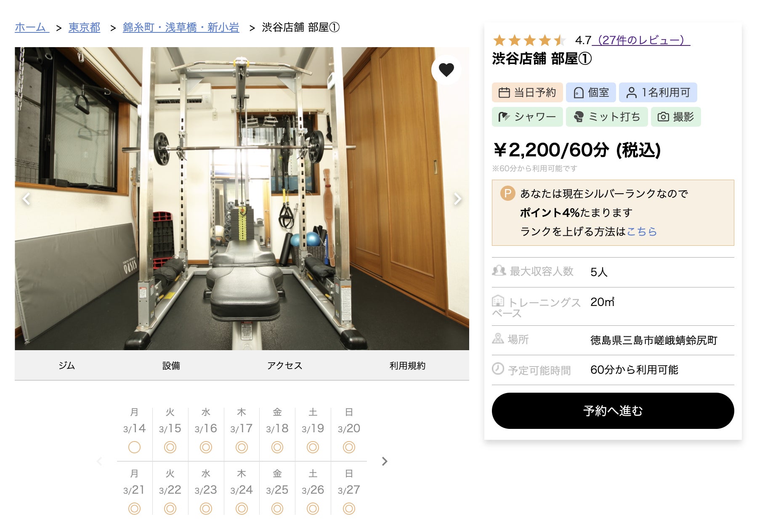Show next gym photo with right arrow

click(x=457, y=199)
